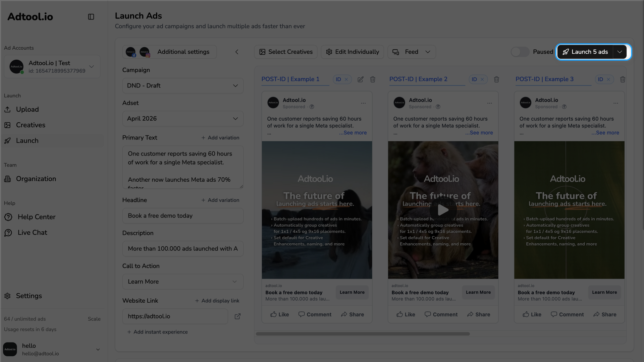
Task: Open the three-dot menu on Example 1 preview
Action: coord(363,103)
